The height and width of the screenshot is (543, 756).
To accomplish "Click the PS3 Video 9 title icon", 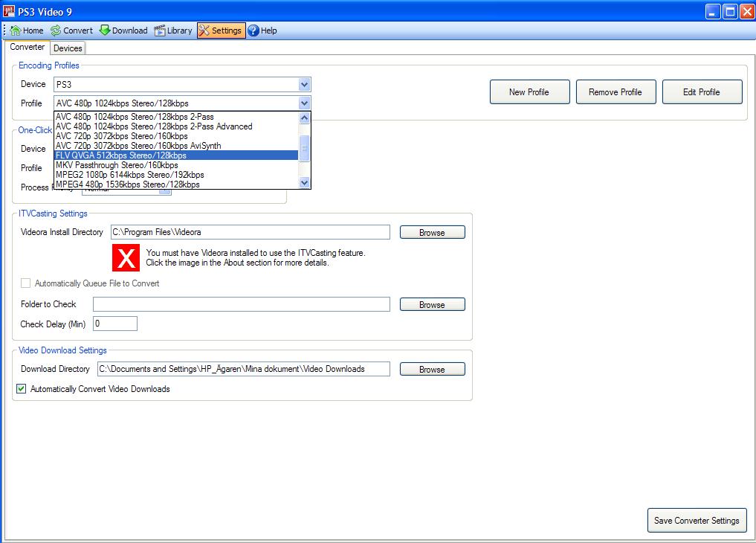I will click(9, 11).
